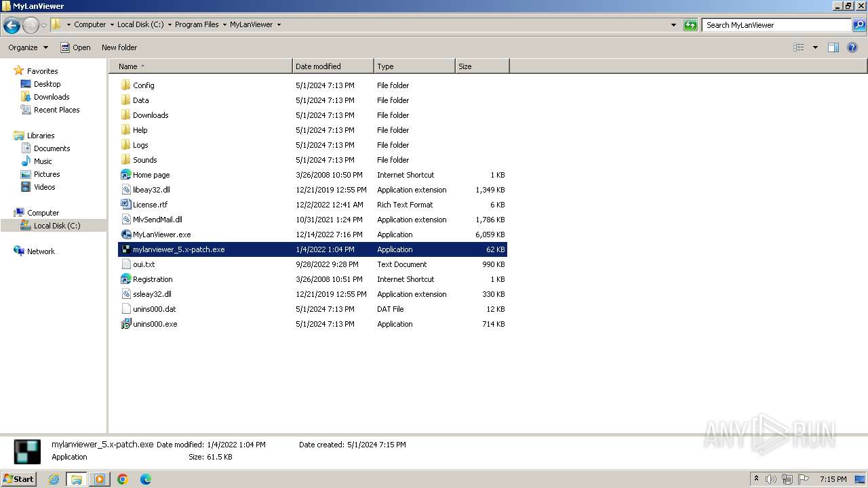Select the ssleay32.dll file icon
The height and width of the screenshot is (488, 868).
125,294
